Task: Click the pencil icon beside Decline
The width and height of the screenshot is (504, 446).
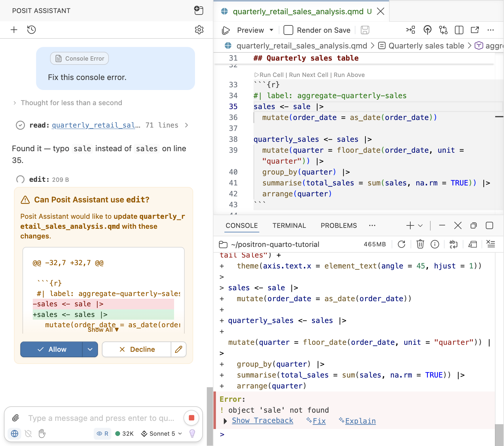Action: pos(179,349)
